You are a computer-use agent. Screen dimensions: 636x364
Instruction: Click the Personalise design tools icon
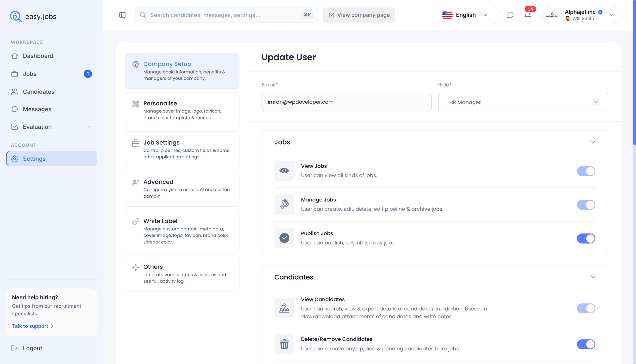click(136, 104)
